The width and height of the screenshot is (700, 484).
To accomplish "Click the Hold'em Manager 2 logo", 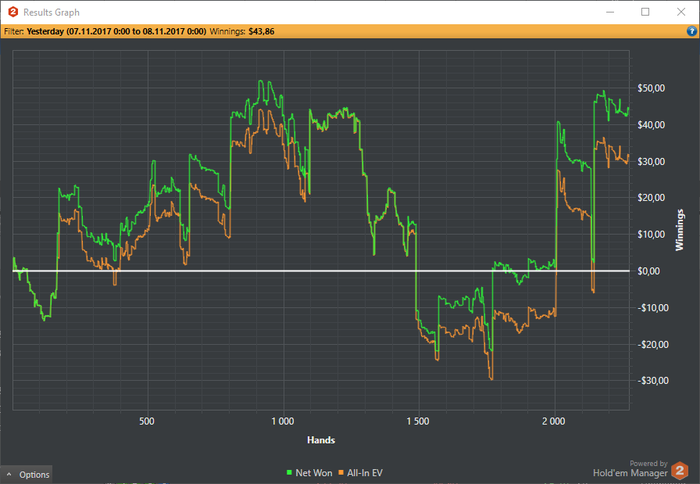I will click(680, 471).
